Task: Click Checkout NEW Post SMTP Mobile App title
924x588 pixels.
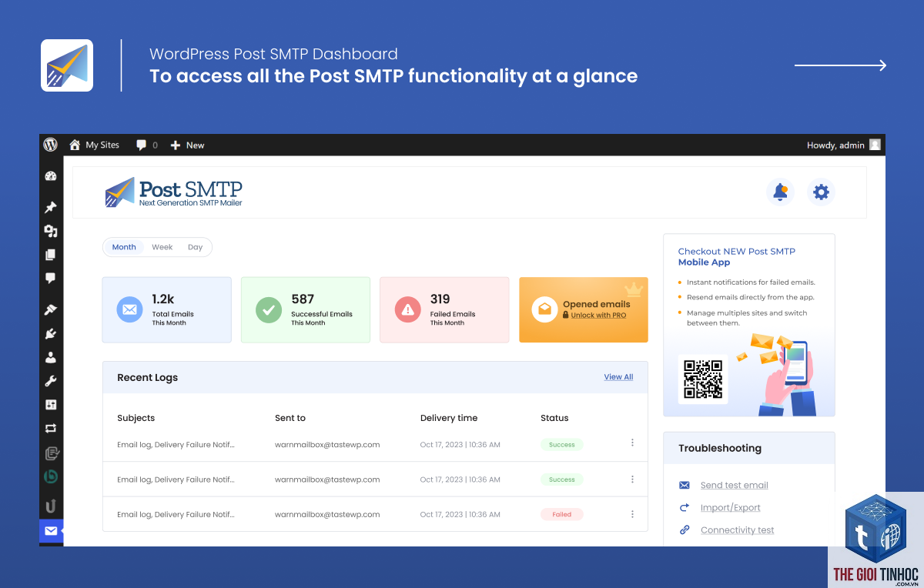Action: click(x=737, y=256)
